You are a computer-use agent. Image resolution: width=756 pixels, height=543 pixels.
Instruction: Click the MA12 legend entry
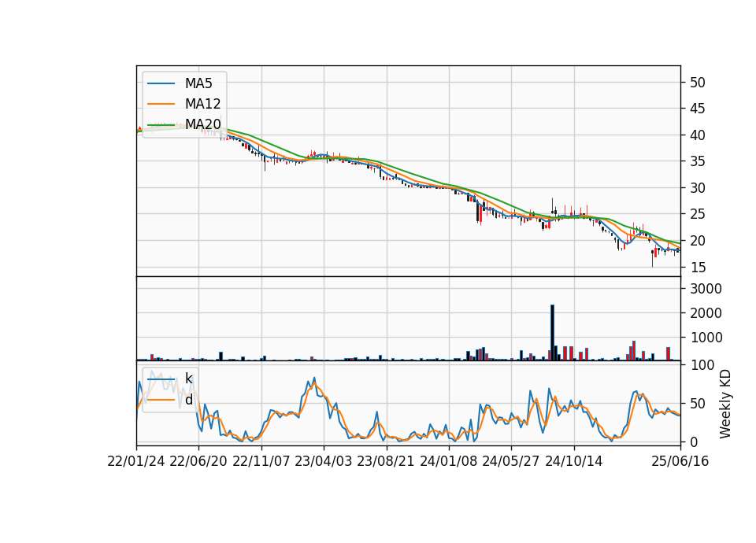pyautogui.click(x=183, y=104)
